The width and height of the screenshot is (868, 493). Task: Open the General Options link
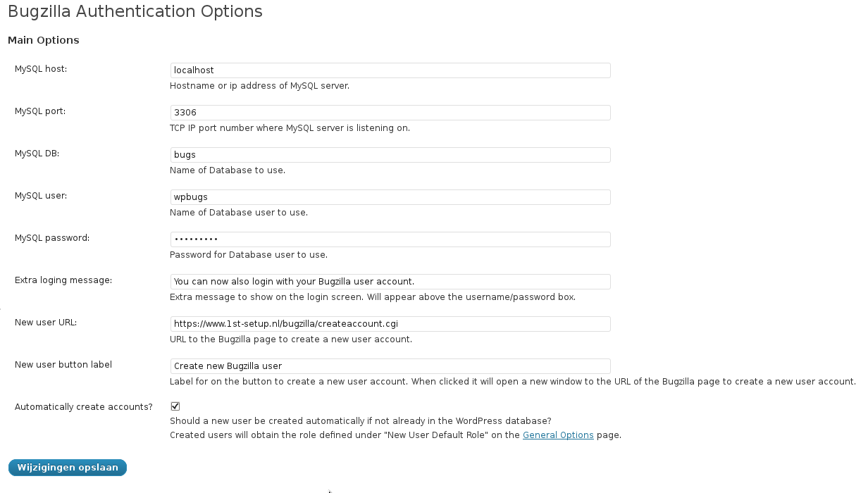(558, 435)
